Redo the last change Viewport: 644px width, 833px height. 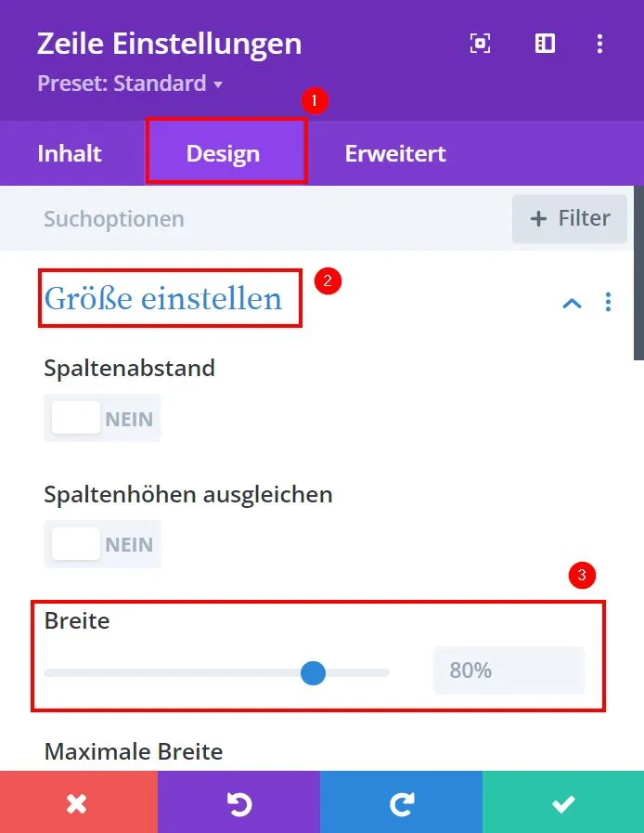pos(402,802)
